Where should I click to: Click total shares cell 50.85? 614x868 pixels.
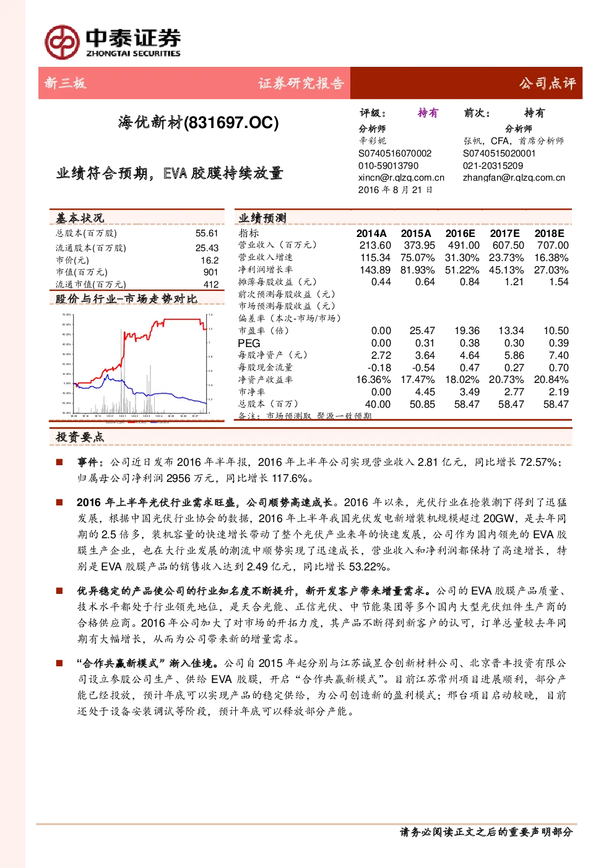422,404
